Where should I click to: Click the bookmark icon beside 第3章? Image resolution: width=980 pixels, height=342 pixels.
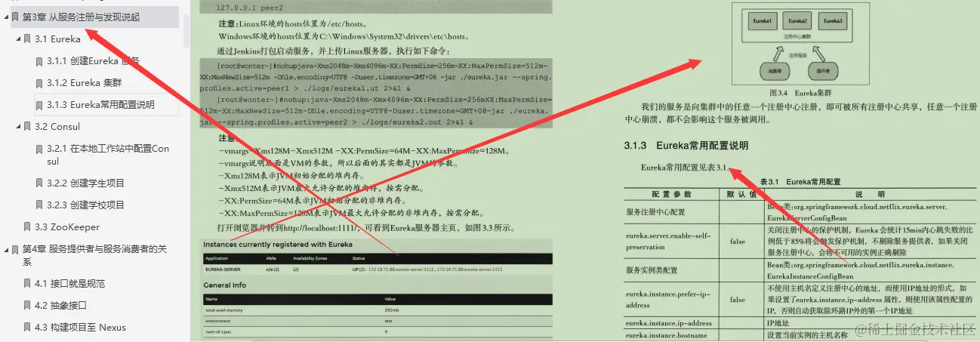click(15, 17)
